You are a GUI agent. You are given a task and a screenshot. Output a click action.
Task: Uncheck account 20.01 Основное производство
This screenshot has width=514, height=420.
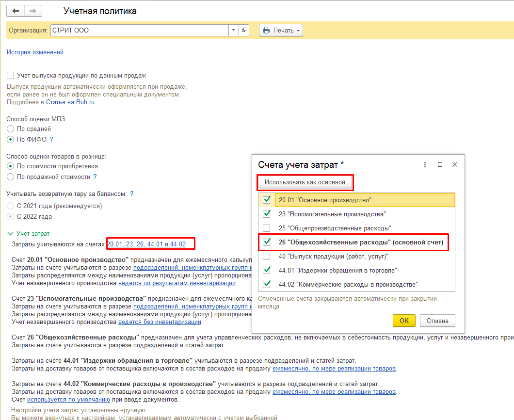(x=267, y=200)
